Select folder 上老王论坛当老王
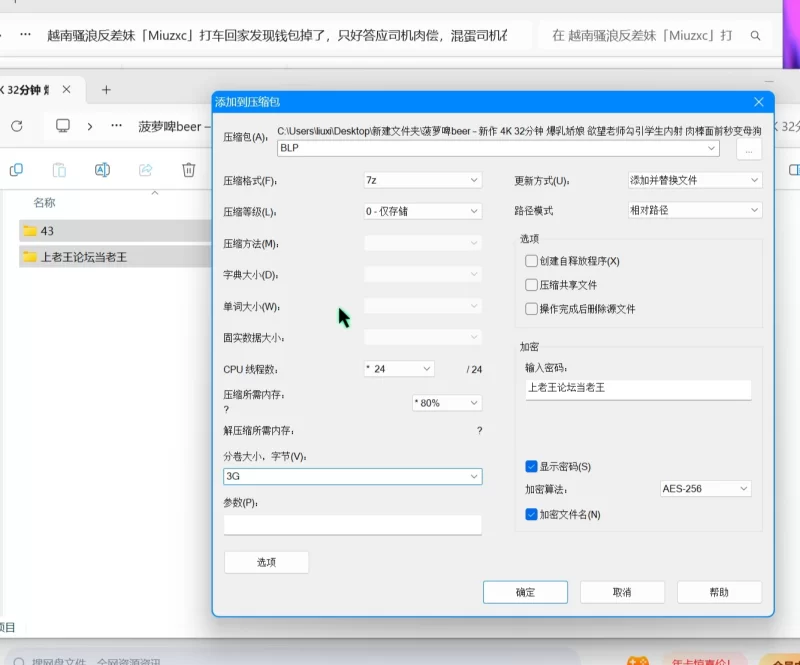The width and height of the screenshot is (800, 665). (115, 257)
